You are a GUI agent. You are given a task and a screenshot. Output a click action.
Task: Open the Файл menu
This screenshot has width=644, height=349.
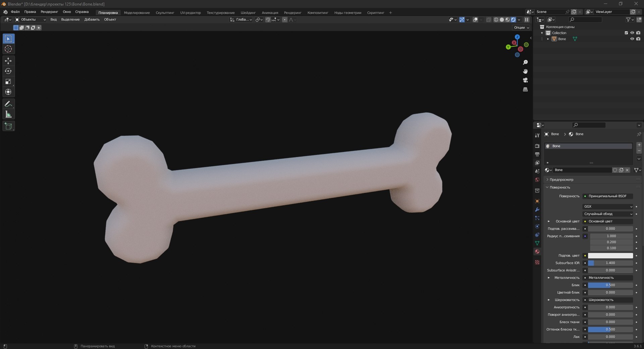coord(15,12)
